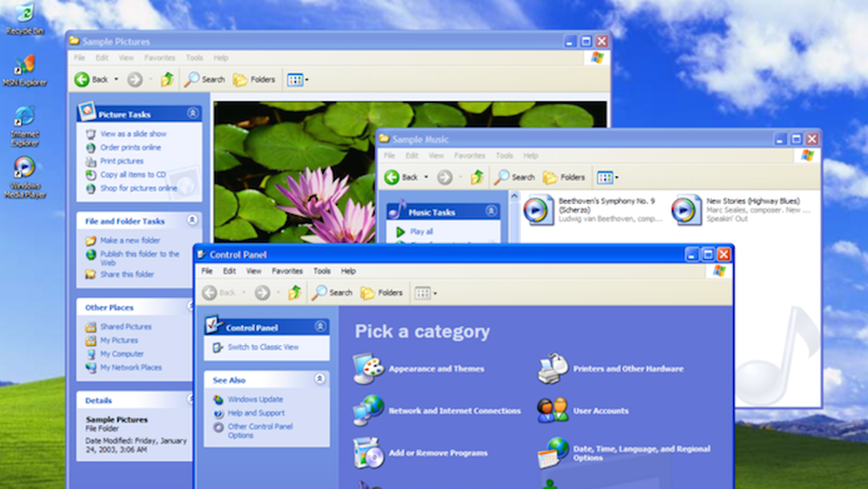Open File menu in Control Panel
Screen dimensions: 868x489
click(207, 271)
